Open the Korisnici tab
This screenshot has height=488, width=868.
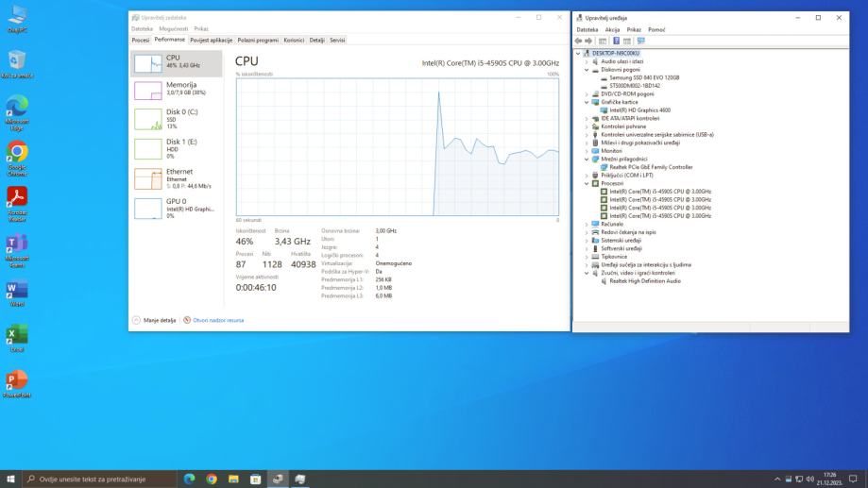[294, 40]
